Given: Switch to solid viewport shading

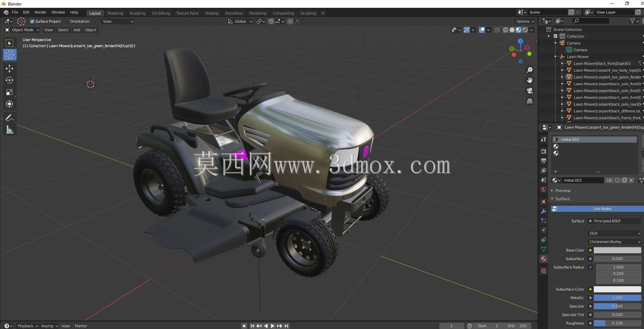Looking at the screenshot, I should click(512, 30).
